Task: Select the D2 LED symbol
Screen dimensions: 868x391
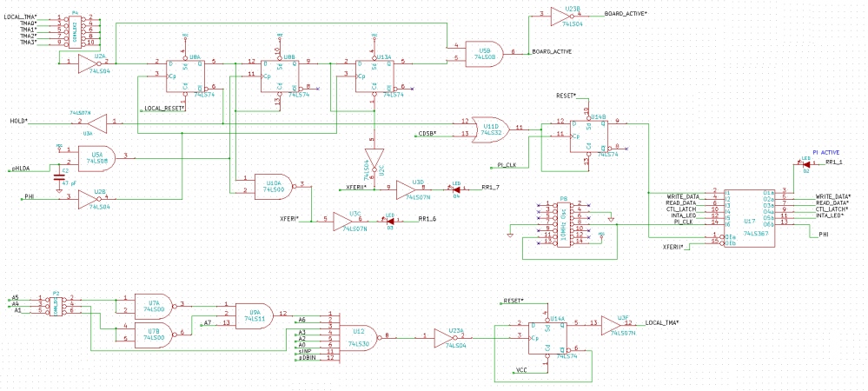Action: (806, 164)
